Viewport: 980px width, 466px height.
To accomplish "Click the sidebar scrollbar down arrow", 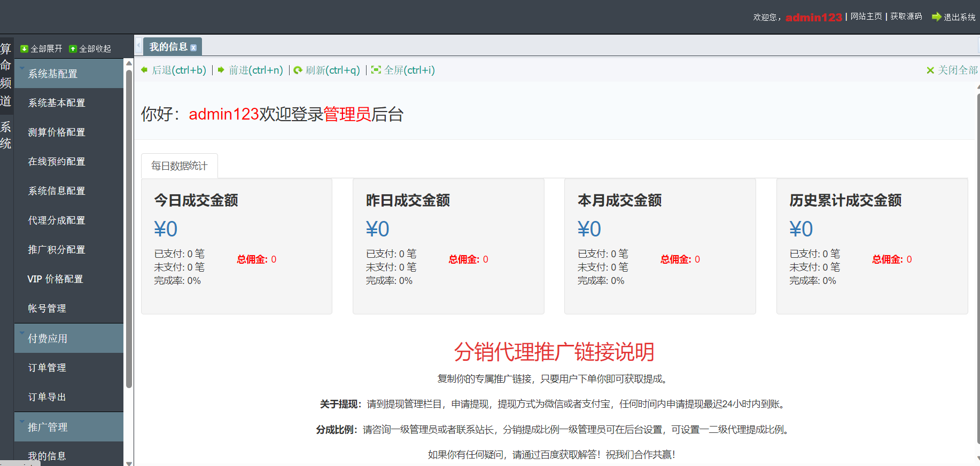I will [x=129, y=463].
